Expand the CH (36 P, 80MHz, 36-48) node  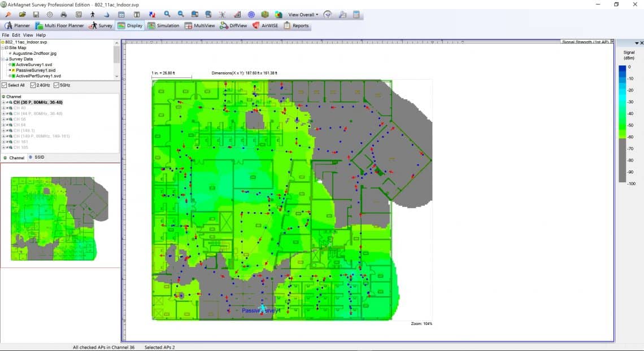(x=3, y=103)
